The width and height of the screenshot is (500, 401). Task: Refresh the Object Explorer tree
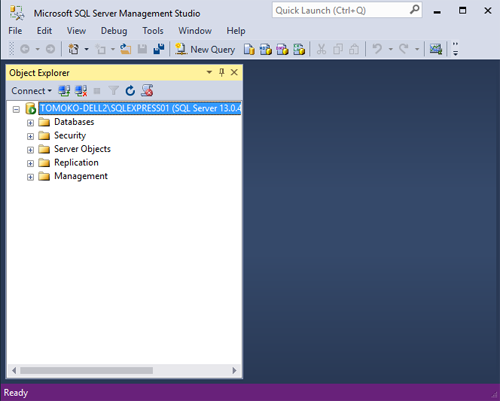pyautogui.click(x=130, y=91)
